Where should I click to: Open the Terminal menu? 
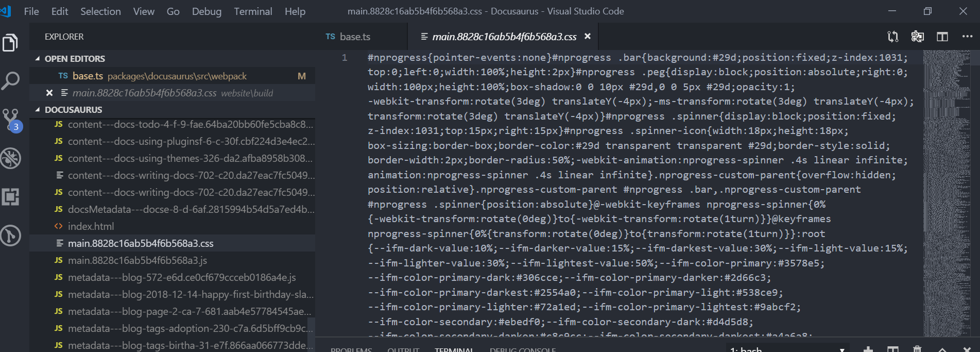(253, 11)
